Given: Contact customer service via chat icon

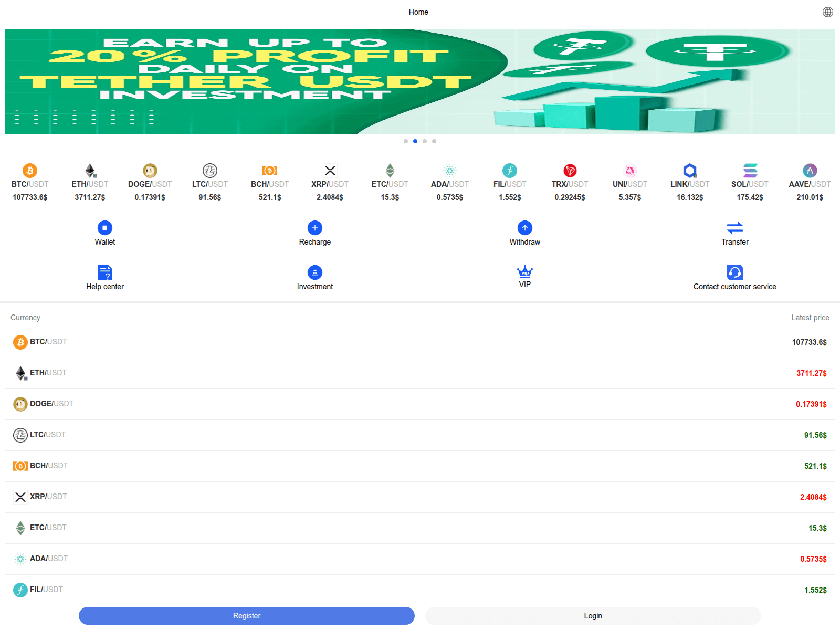Looking at the screenshot, I should tap(734, 273).
